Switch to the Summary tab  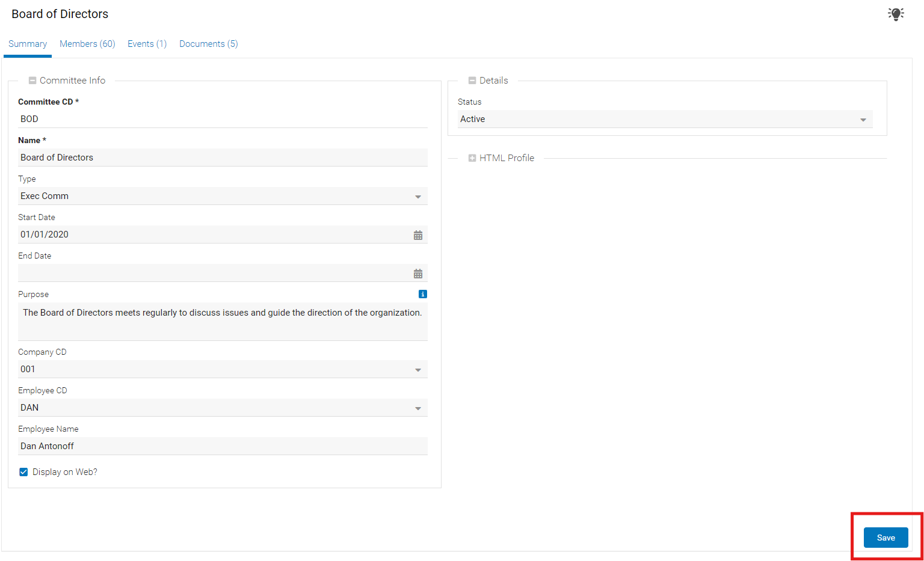click(x=28, y=44)
